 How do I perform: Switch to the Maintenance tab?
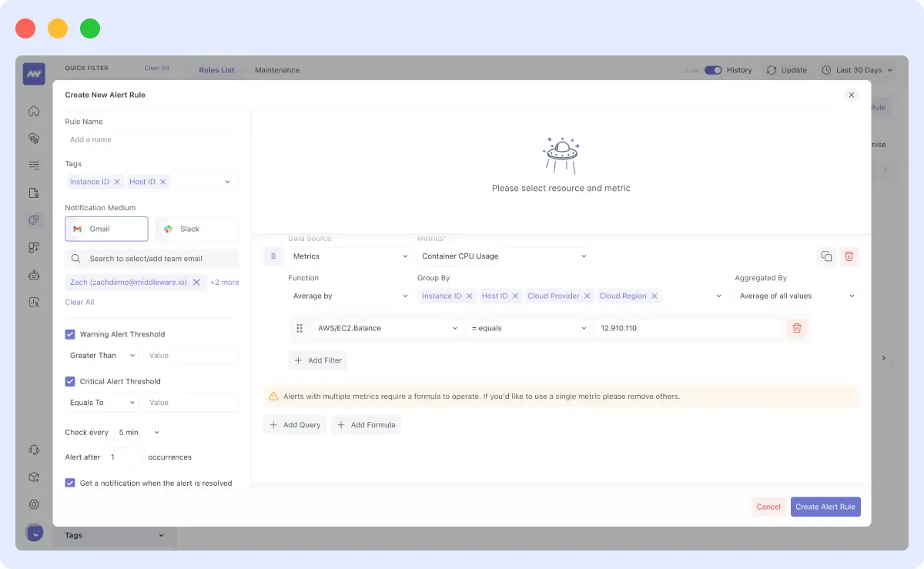pos(276,70)
